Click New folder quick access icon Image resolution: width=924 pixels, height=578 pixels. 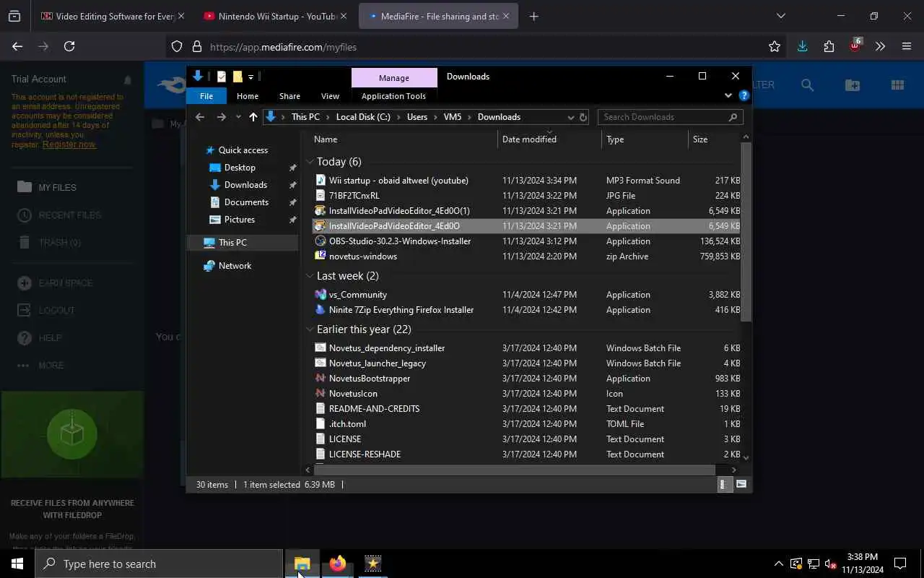(237, 77)
